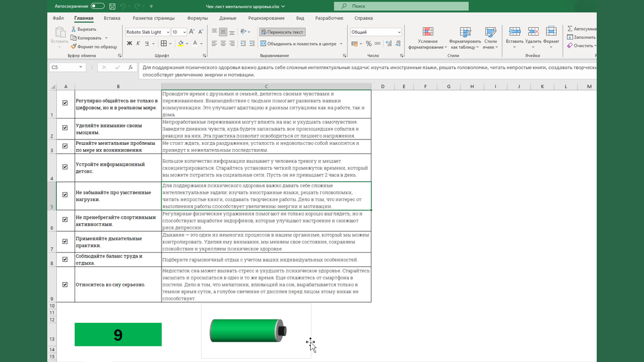Click Insert cells (Вставить) in Cells group
The height and width of the screenshot is (362, 644).
pos(514,36)
